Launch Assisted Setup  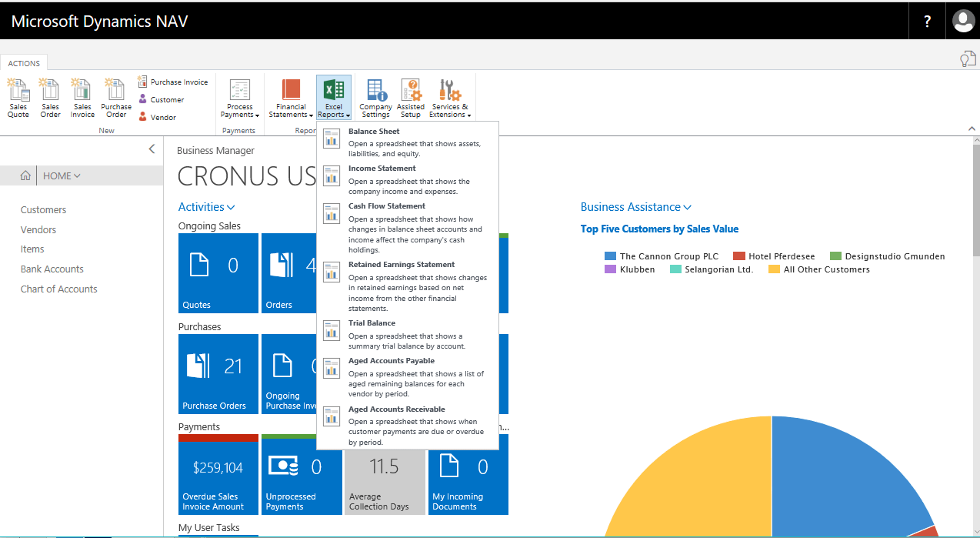click(410, 99)
